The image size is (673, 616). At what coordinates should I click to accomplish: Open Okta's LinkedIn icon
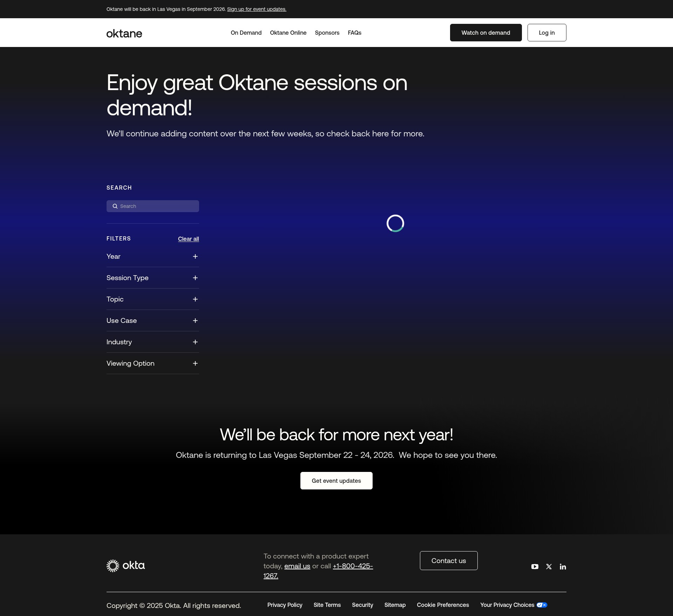coord(563,567)
